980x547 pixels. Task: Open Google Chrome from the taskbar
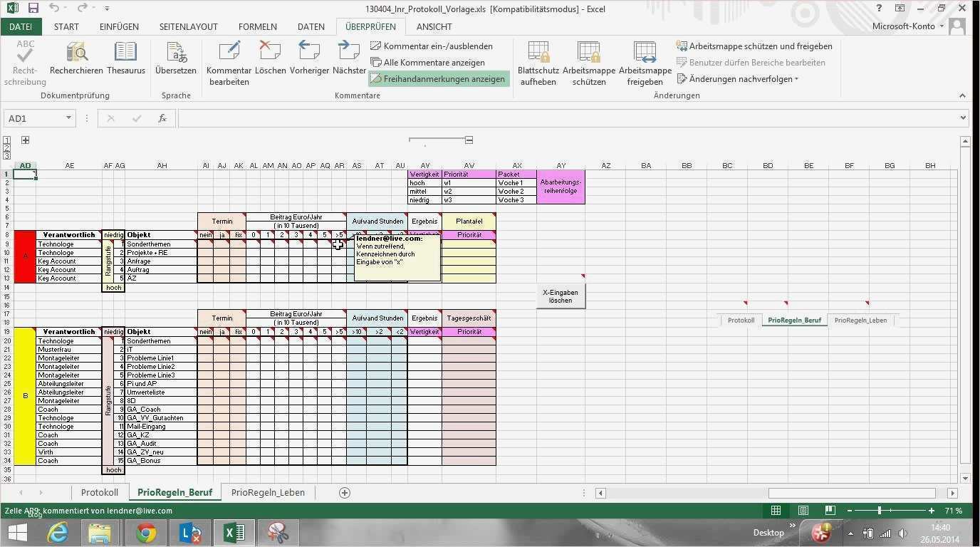[x=145, y=532]
